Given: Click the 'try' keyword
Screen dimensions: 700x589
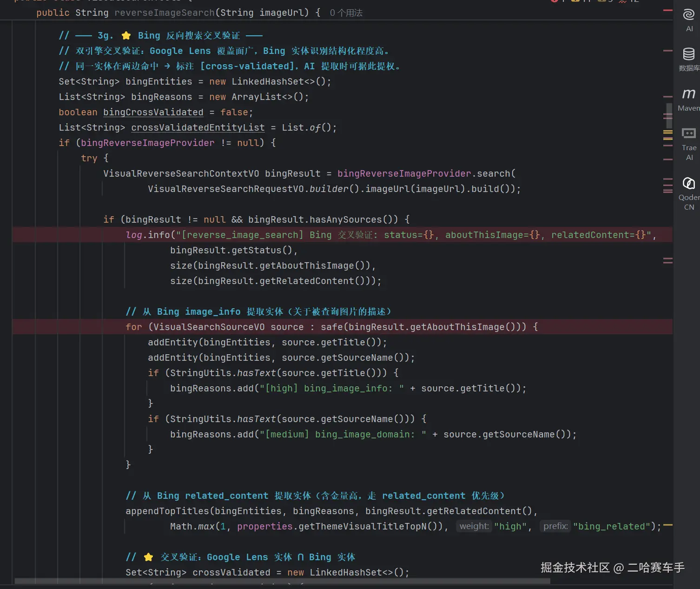Looking at the screenshot, I should coord(89,158).
